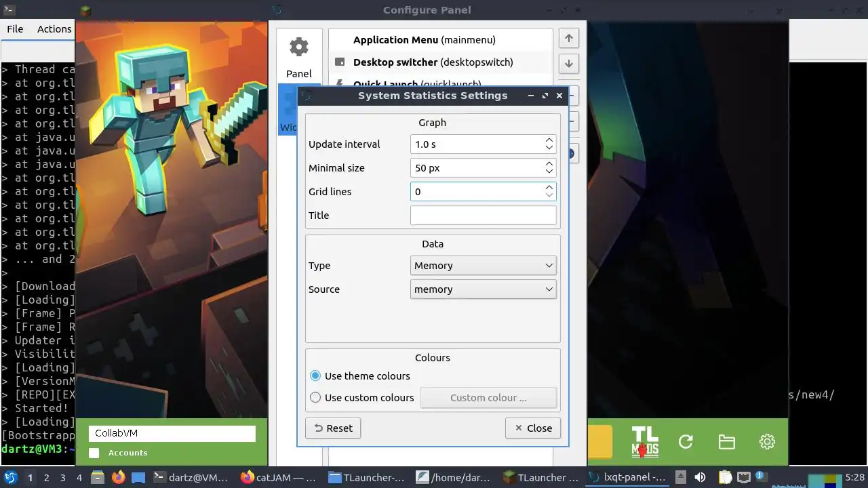This screenshot has width=868, height=488.
Task: Toggle the Accounts checkbox in TLauncher
Action: (94, 453)
